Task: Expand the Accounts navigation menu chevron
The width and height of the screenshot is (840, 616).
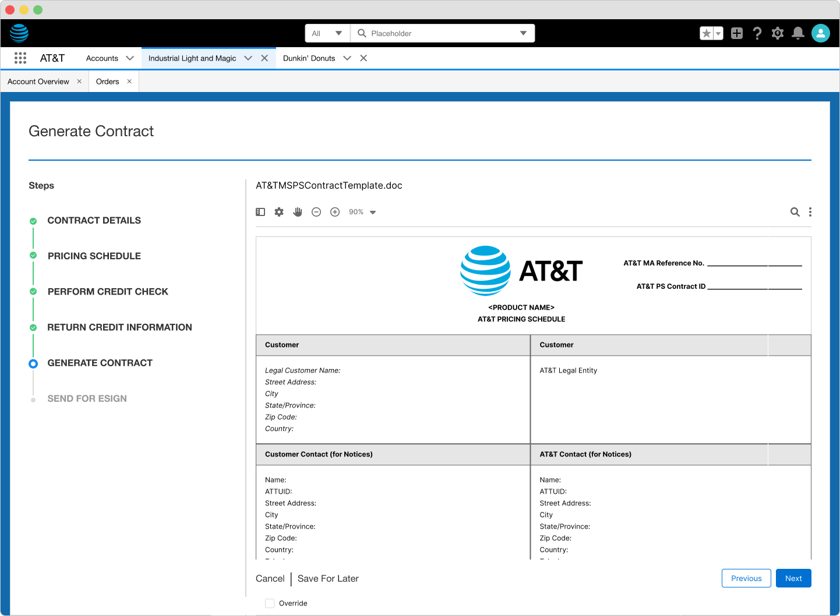Action: (x=130, y=58)
